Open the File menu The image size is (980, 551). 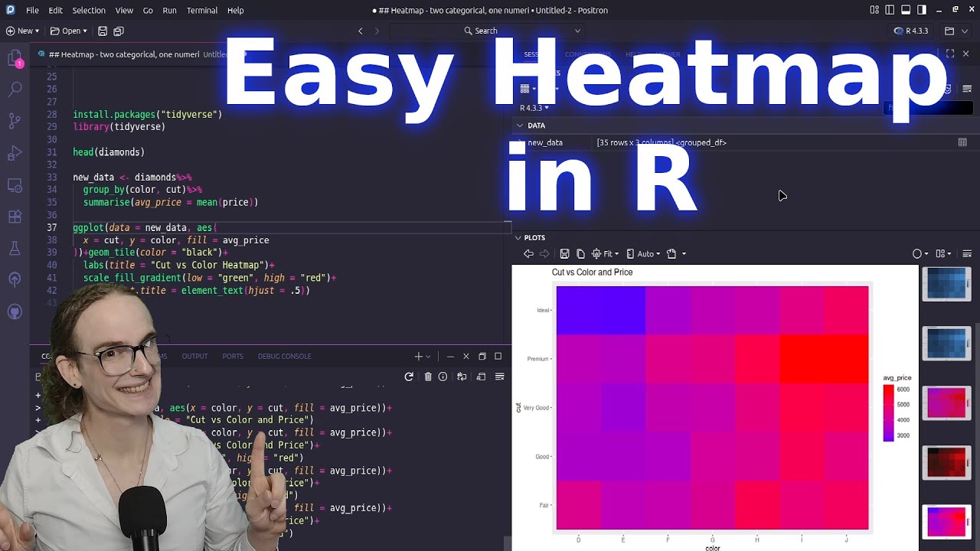tap(32, 10)
